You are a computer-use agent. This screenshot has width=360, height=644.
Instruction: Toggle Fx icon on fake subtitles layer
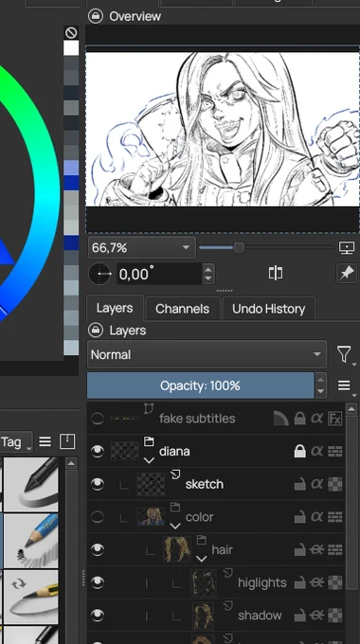[335, 419]
